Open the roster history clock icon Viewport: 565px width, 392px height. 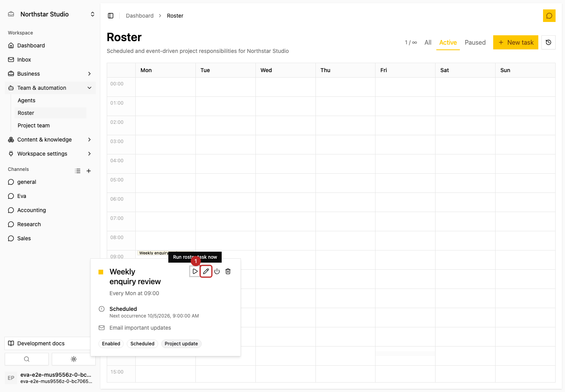(x=549, y=42)
